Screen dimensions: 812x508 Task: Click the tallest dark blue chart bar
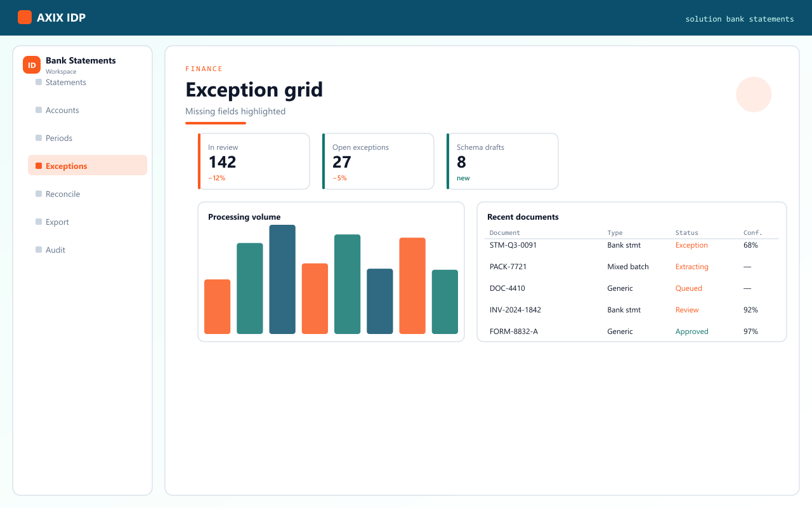click(282, 279)
